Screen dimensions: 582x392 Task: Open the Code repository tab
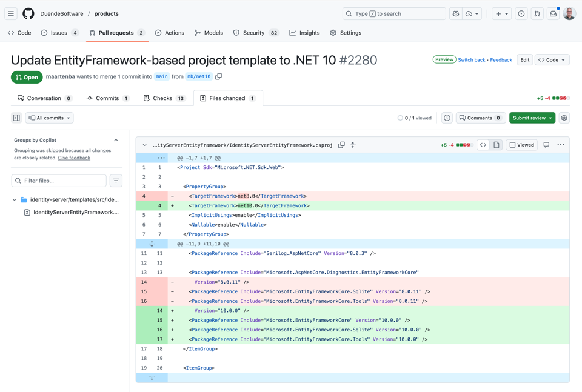click(19, 33)
